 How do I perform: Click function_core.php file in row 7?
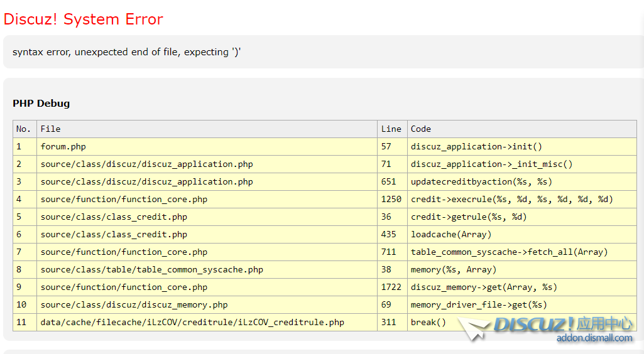pos(207,252)
